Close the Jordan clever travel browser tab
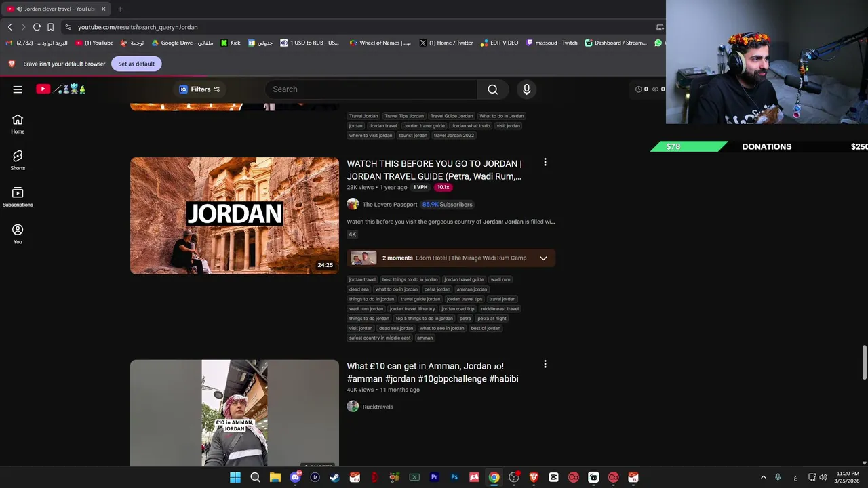Screen dimensions: 868x488 (x=103, y=9)
